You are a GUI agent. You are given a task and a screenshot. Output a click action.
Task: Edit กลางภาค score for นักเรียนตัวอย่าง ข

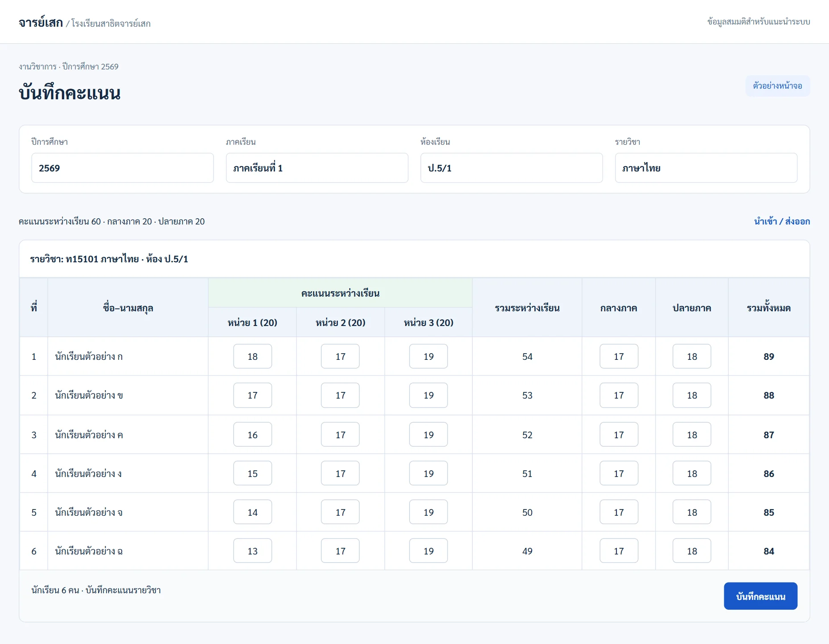pyautogui.click(x=619, y=395)
